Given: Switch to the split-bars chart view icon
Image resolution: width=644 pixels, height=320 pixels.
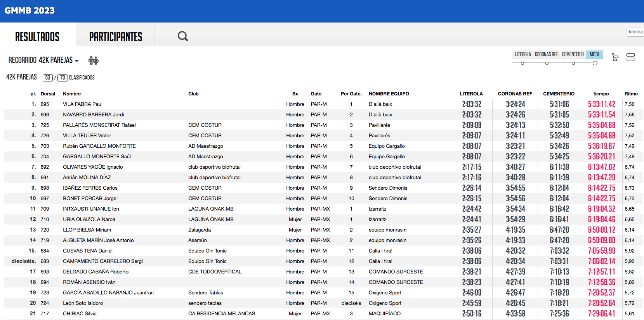Looking at the screenshot, I should click(615, 57).
